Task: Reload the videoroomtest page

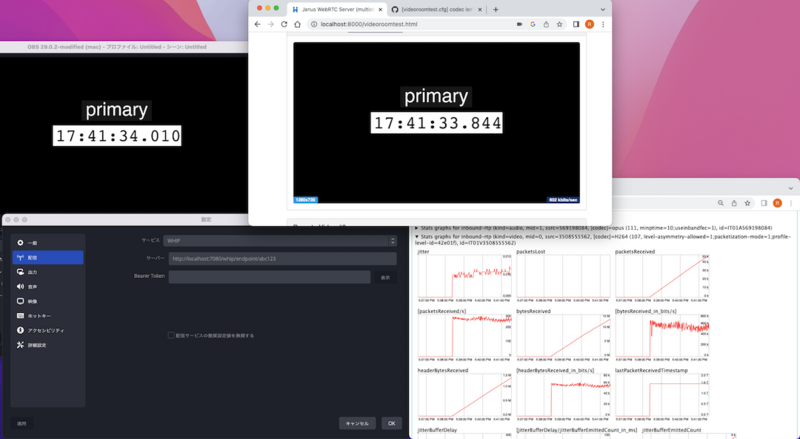Action: (284, 24)
